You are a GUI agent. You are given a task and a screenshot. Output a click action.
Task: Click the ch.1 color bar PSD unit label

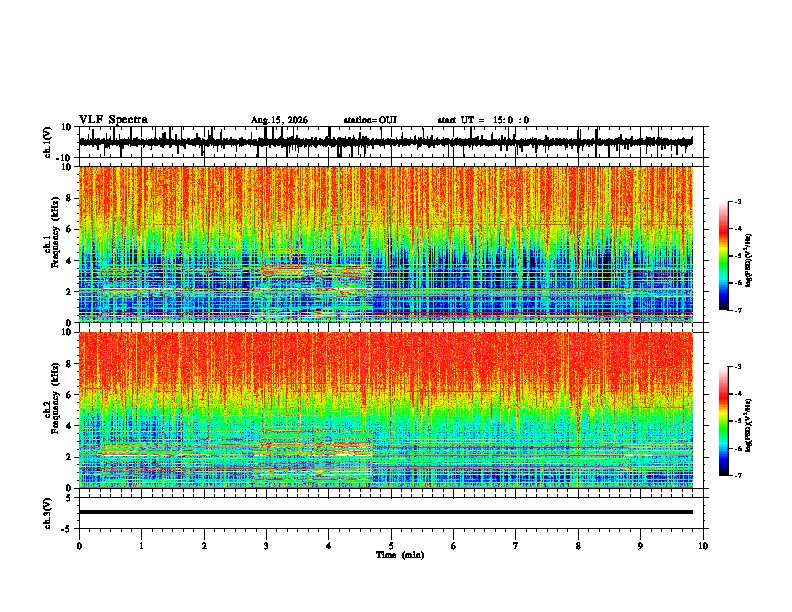coord(749,261)
